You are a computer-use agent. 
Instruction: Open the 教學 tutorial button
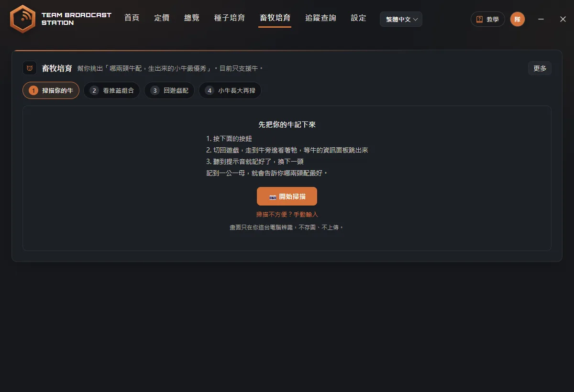click(x=488, y=19)
